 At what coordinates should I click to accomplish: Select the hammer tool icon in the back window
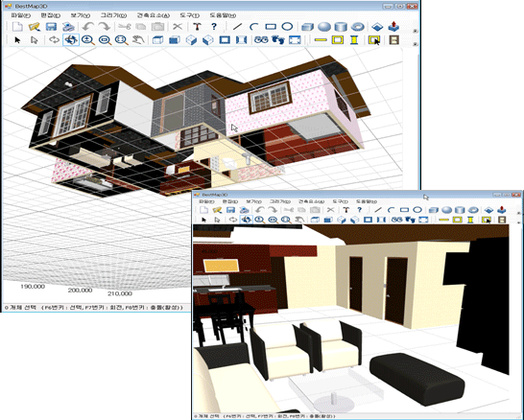point(197,27)
